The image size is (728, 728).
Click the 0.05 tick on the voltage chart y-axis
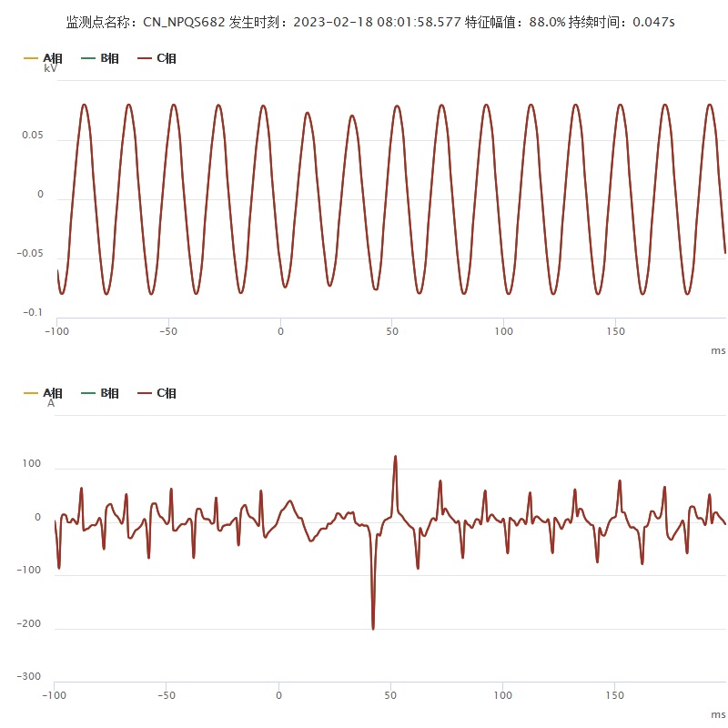point(33,136)
